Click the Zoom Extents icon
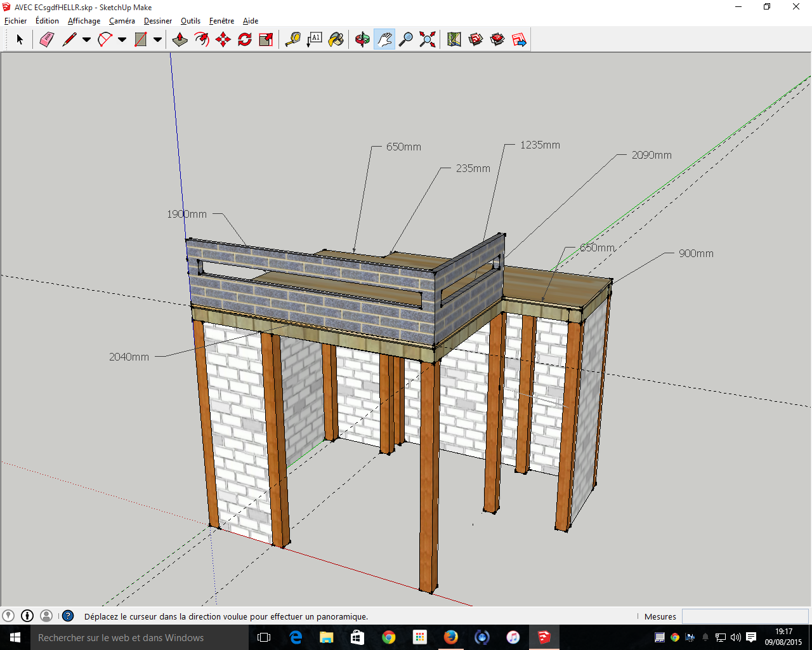 pos(428,39)
